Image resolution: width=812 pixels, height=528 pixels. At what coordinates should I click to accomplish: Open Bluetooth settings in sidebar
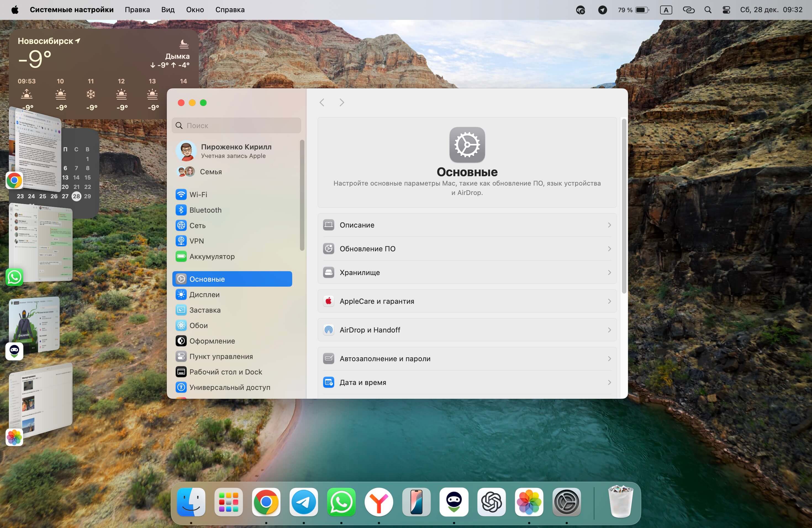205,210
